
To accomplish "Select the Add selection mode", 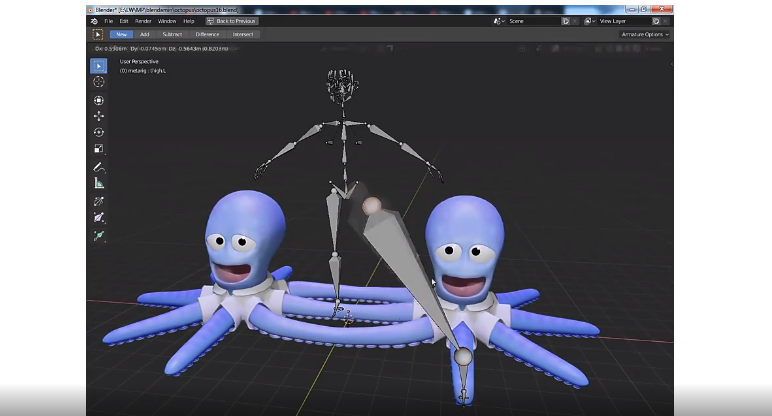I will click(146, 34).
